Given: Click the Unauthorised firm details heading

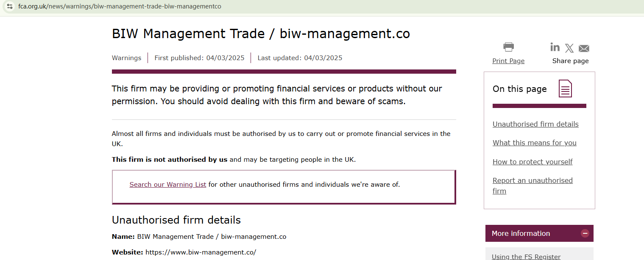Looking at the screenshot, I should [176, 220].
